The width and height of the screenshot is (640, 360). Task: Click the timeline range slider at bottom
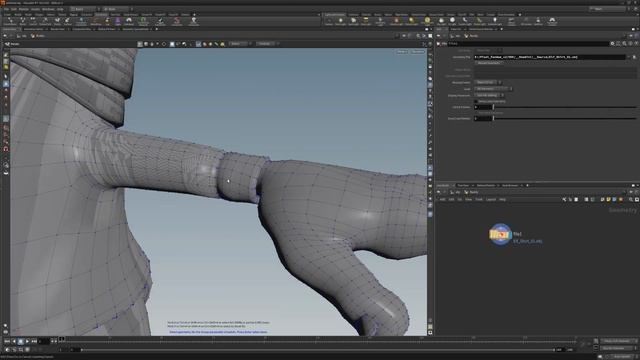point(318,349)
